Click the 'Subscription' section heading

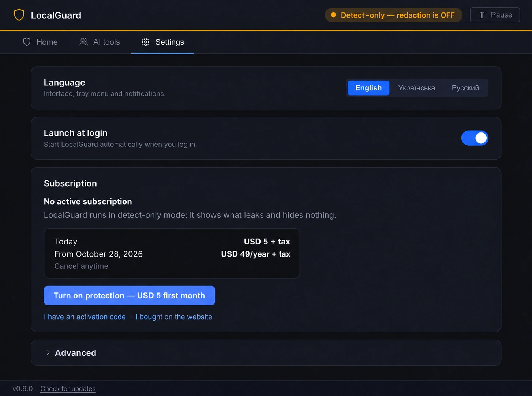coord(70,183)
